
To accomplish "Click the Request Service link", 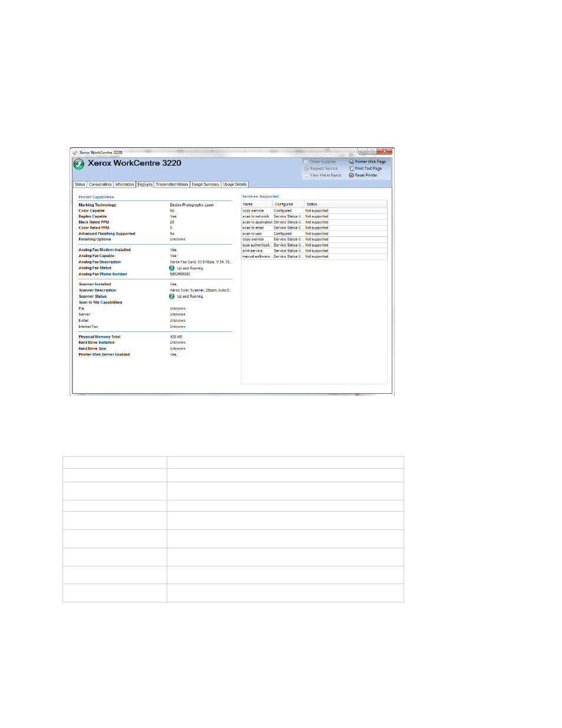I will (x=324, y=169).
